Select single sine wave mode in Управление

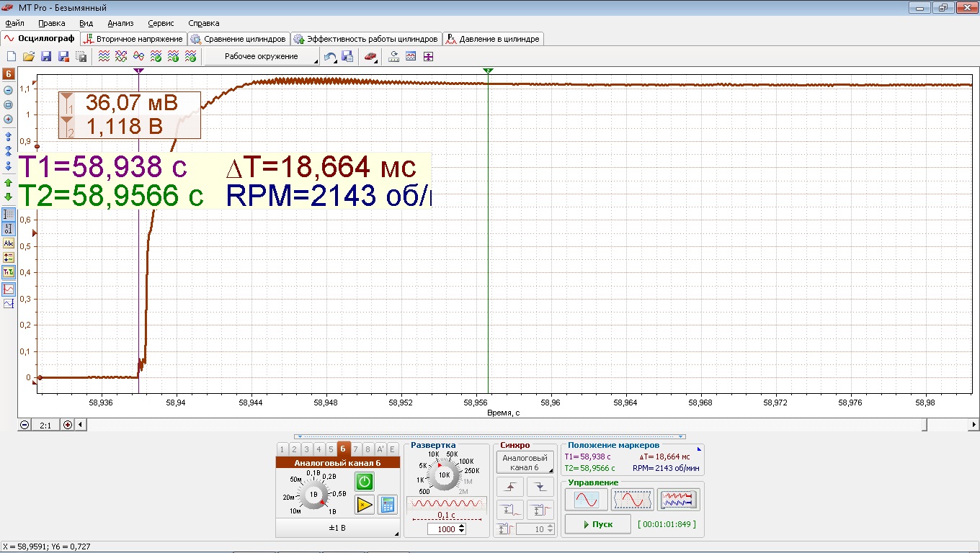coord(587,499)
